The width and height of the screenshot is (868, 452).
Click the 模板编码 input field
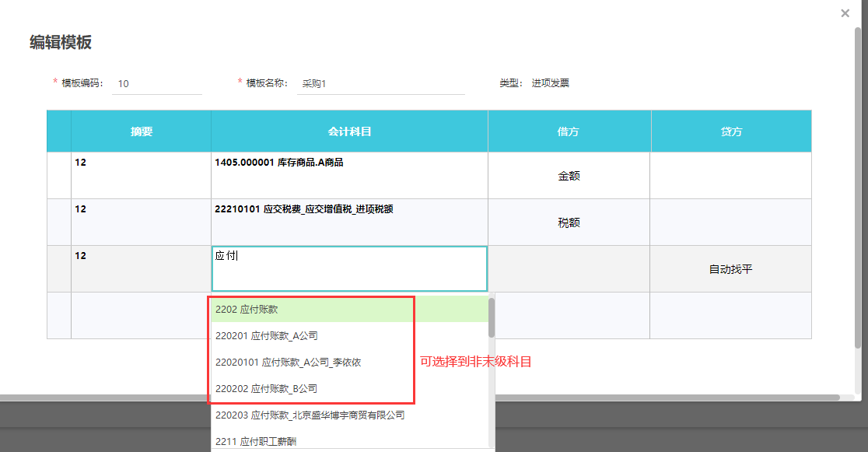coord(156,84)
